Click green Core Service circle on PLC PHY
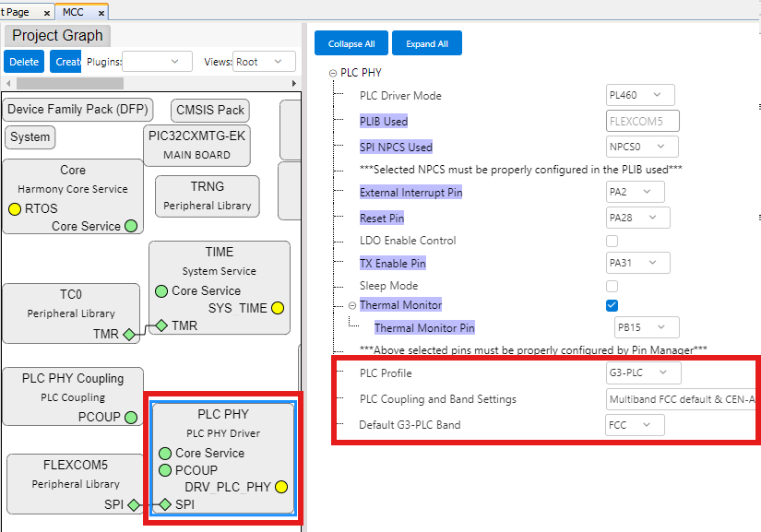 click(x=165, y=453)
